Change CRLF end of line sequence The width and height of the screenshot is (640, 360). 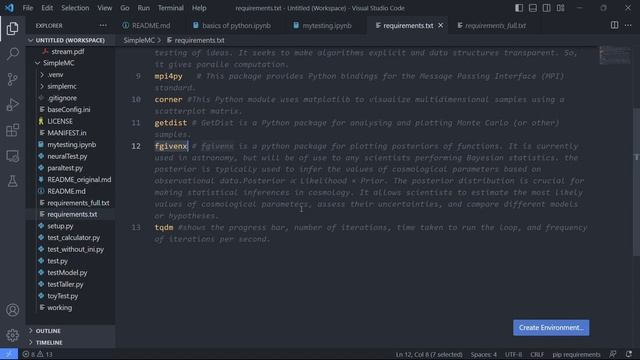click(x=537, y=354)
